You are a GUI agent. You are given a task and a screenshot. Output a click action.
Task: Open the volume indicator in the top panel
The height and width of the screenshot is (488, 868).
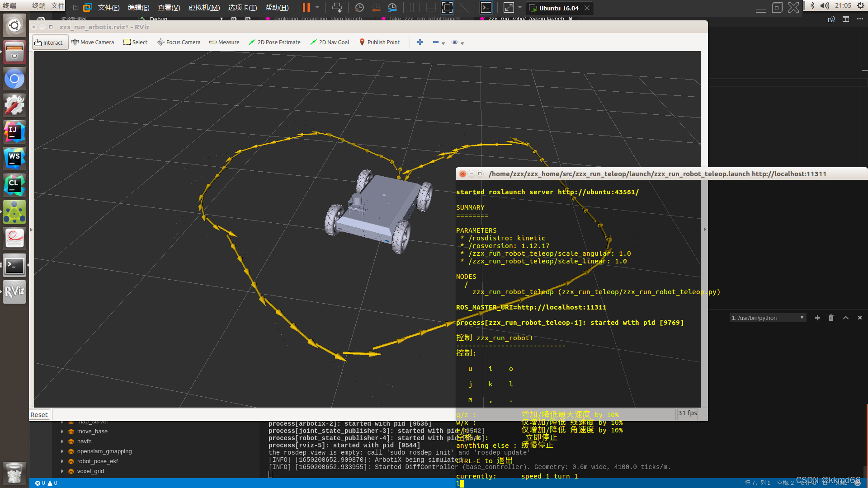coord(825,5)
